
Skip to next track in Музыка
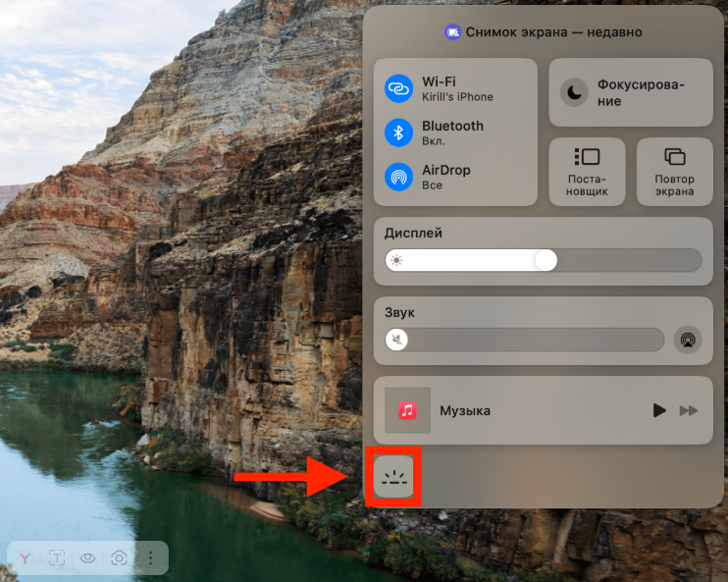689,410
